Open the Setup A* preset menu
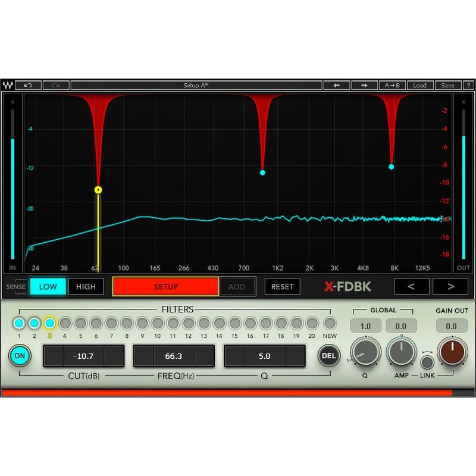476x476 pixels. pos(196,86)
